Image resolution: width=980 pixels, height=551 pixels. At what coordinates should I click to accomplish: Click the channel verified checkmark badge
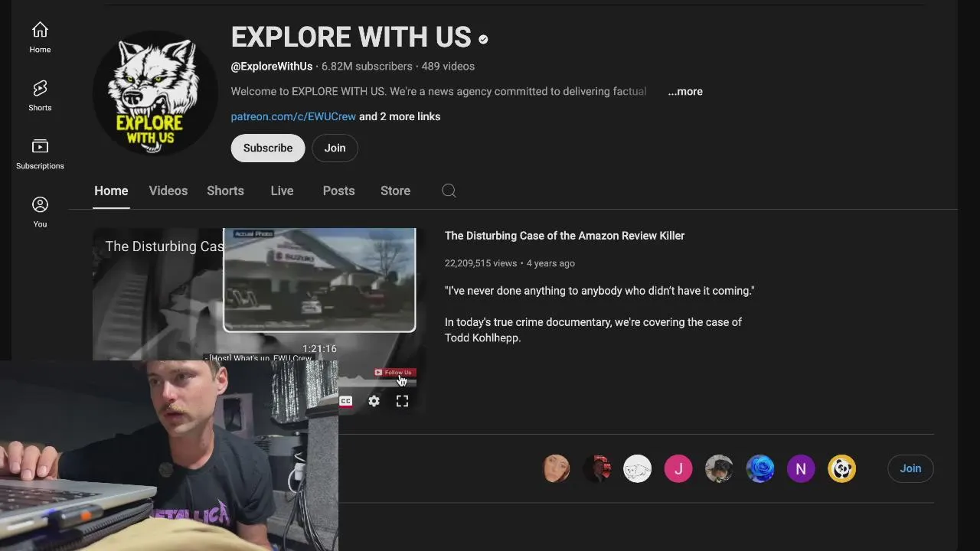point(483,39)
